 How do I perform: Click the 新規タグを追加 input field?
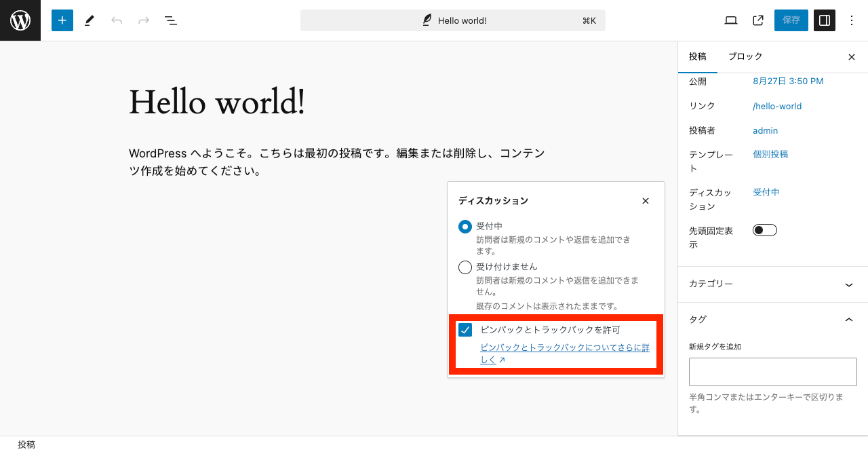773,372
